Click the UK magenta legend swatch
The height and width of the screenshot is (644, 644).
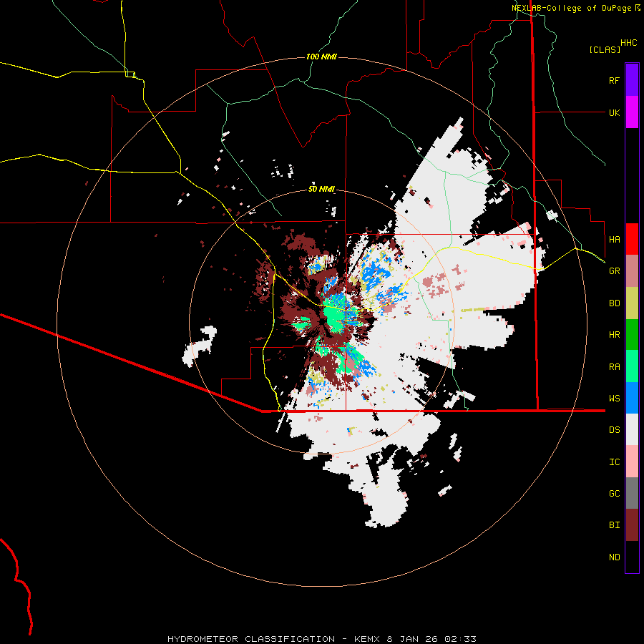point(632,112)
